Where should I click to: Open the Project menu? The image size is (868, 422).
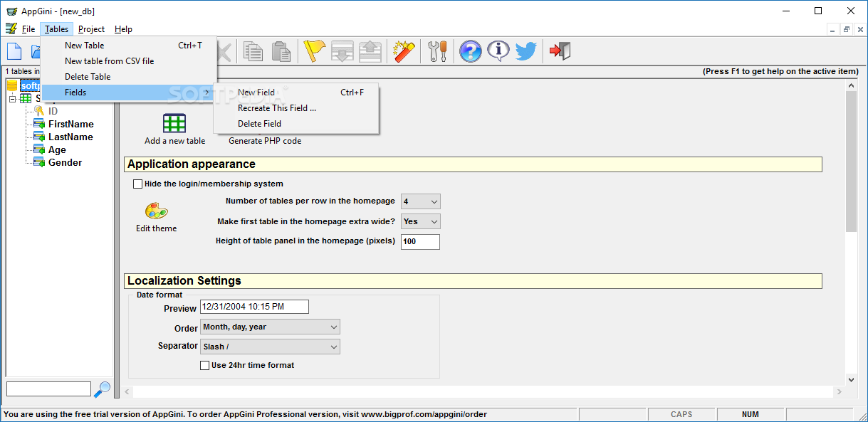coord(91,29)
